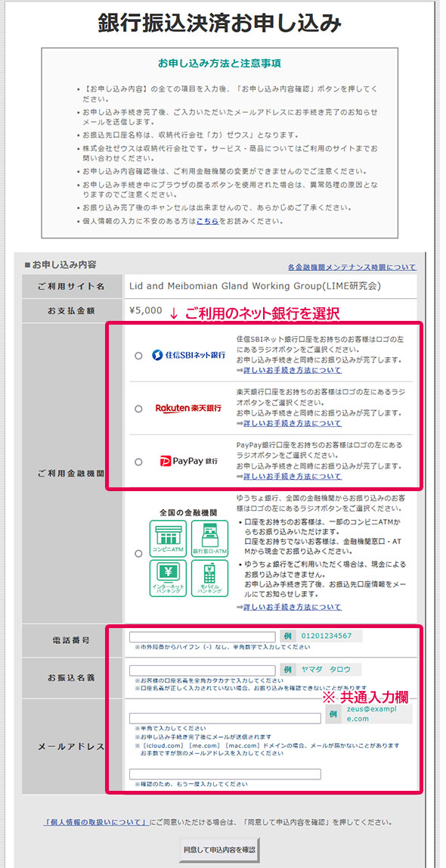The height and width of the screenshot is (868, 446).
Task: Click the 同意して申込内容を確認 button
Action: (219, 849)
